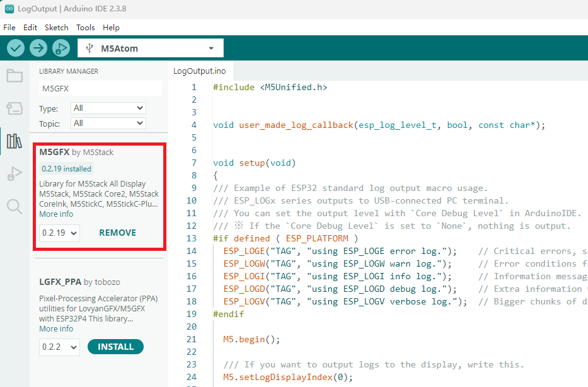This screenshot has height=387, width=588.
Task: Open the Search sidebar magnifier icon
Action: point(14,205)
